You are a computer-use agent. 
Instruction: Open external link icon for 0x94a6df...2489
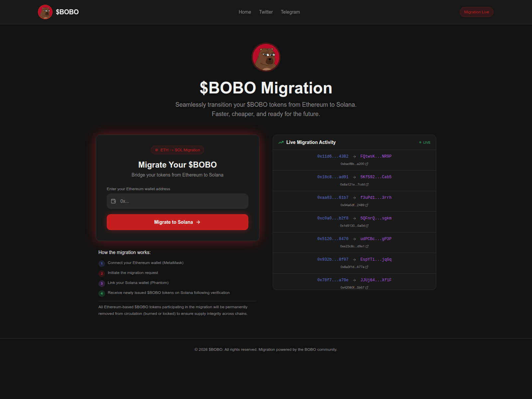point(367,205)
